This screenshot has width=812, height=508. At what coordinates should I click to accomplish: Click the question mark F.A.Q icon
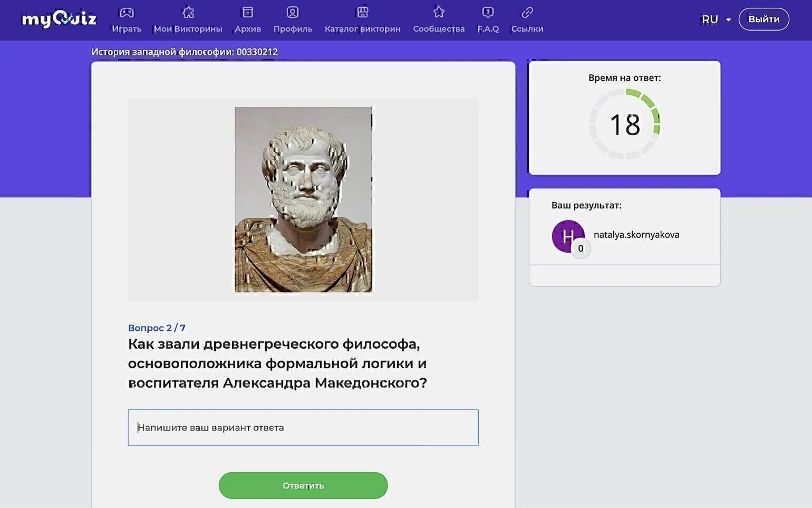click(488, 12)
